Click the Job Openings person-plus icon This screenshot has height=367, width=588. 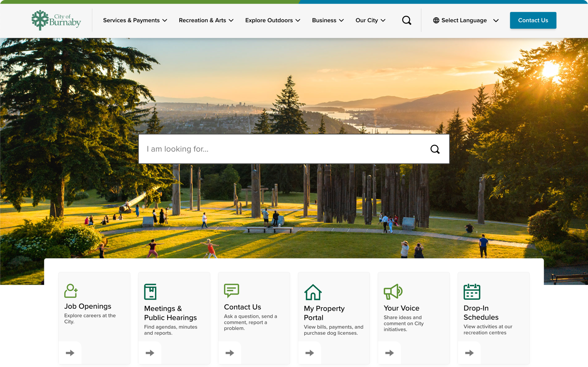[71, 291]
